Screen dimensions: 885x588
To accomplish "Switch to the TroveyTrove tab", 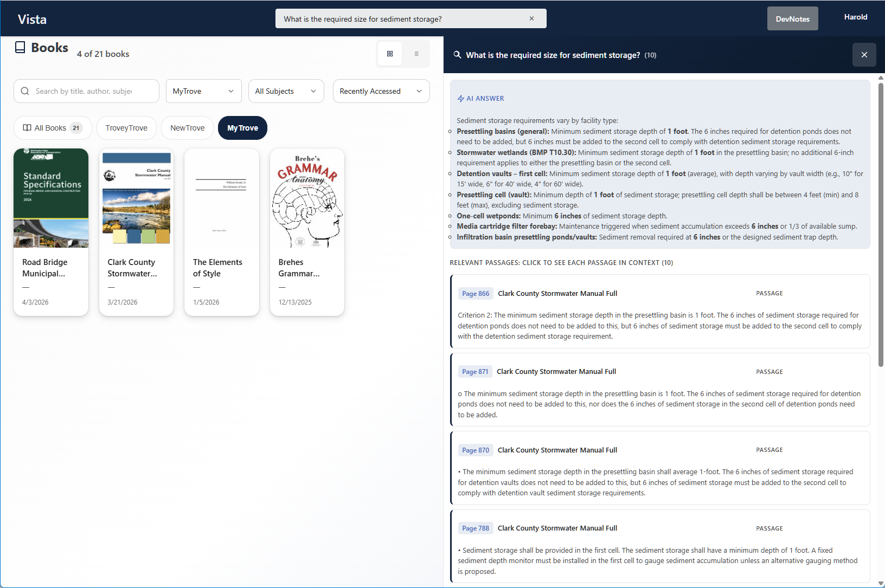I will pyautogui.click(x=126, y=128).
